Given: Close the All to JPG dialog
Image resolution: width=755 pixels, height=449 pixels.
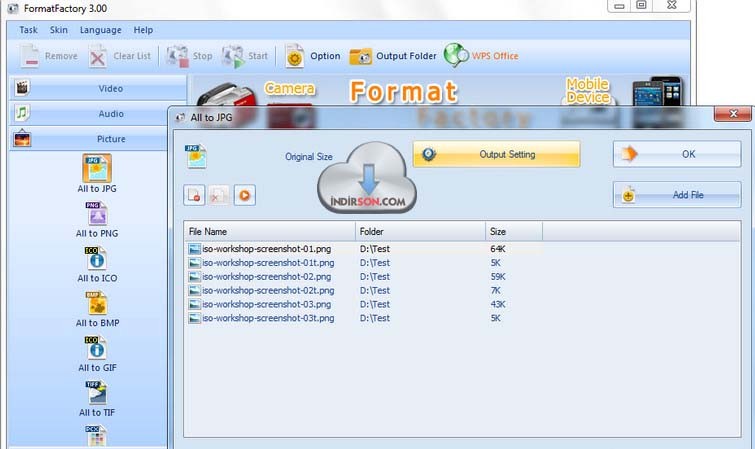Looking at the screenshot, I should 733,114.
